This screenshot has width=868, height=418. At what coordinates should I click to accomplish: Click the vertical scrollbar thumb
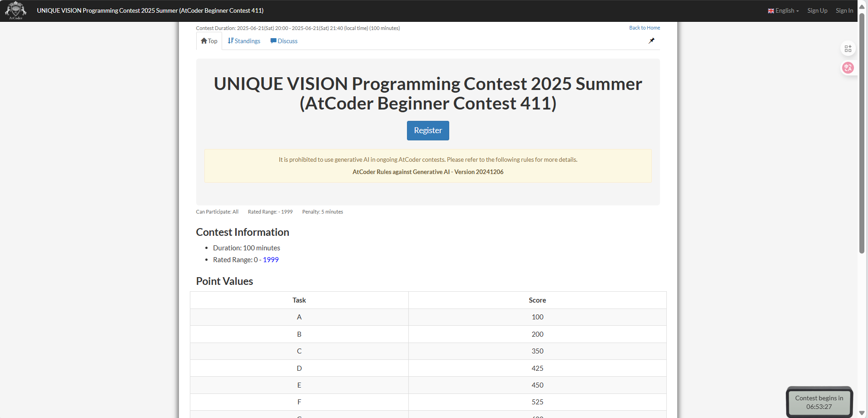(862, 133)
